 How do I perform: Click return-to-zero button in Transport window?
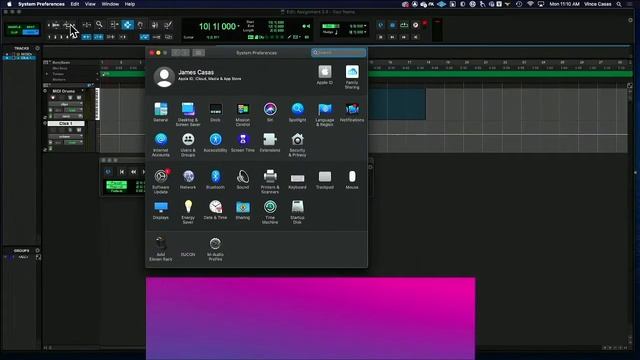122,172
